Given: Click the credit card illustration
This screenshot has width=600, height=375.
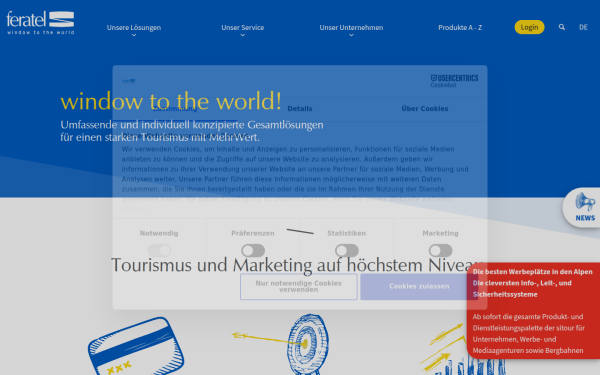Looking at the screenshot, I should point(136,346).
